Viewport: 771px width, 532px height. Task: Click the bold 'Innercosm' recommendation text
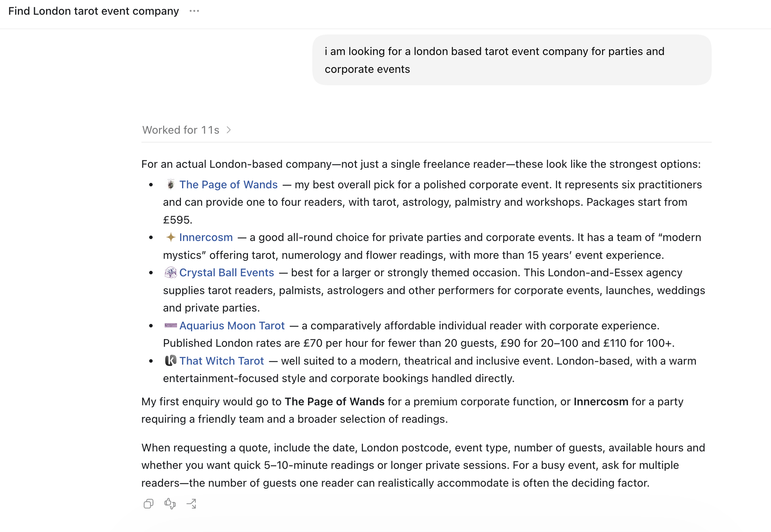[601, 401]
